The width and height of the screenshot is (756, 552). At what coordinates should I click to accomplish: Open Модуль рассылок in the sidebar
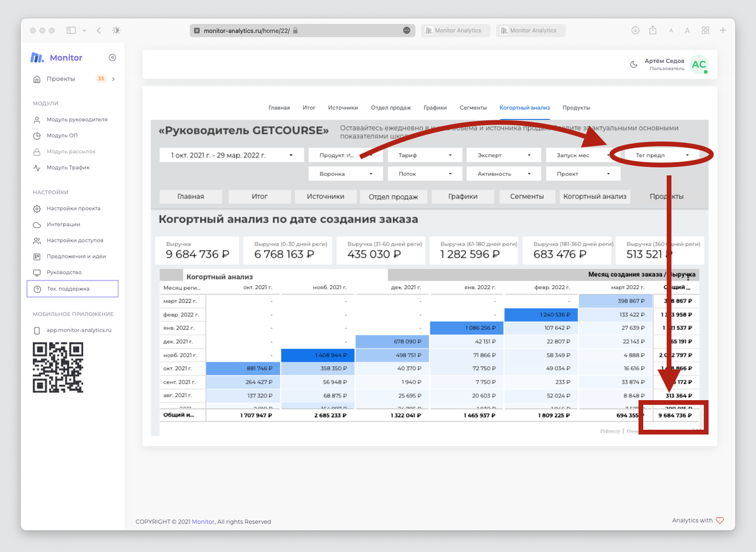point(72,152)
